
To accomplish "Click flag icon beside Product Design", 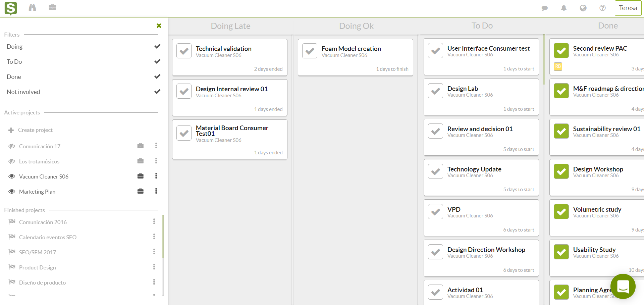I will 12,267.
